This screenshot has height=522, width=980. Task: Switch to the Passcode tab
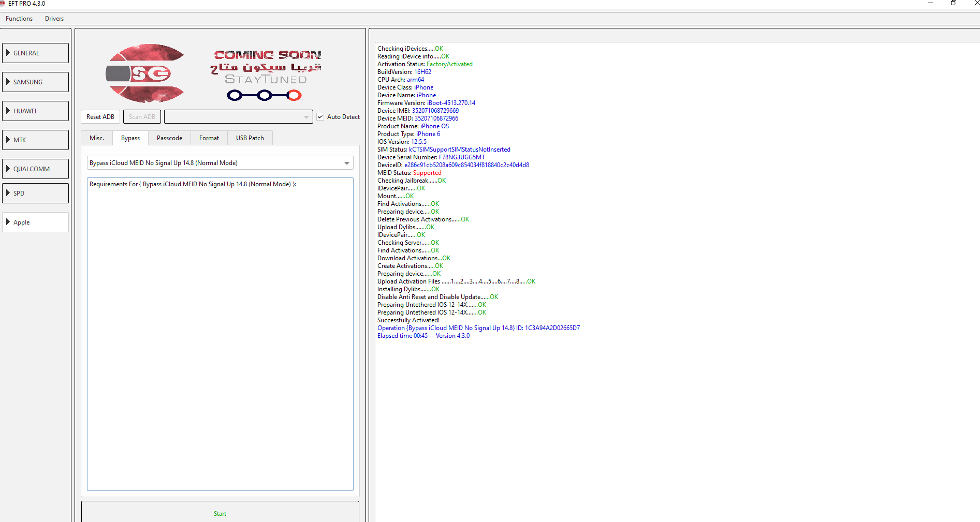click(169, 138)
